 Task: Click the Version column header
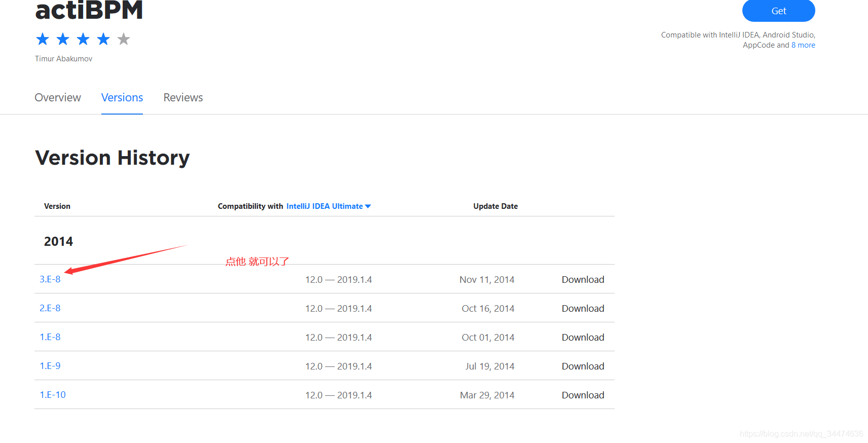click(57, 206)
